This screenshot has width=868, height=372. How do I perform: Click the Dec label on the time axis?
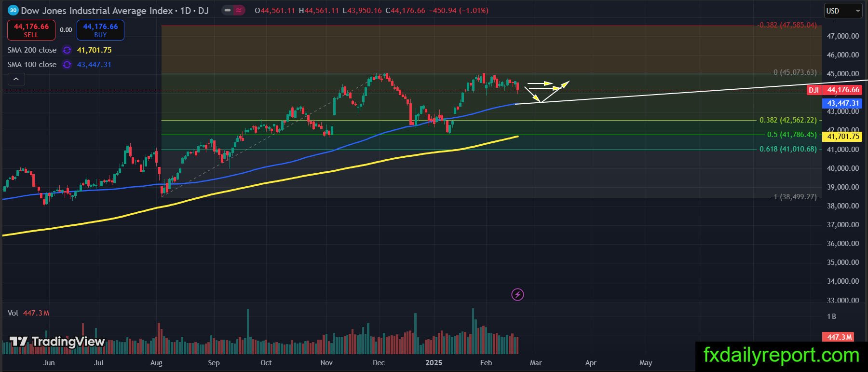(x=379, y=363)
